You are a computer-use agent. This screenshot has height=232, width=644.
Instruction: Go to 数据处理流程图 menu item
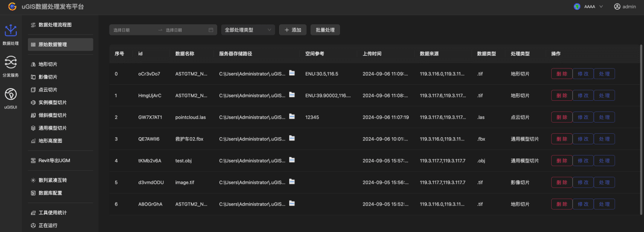click(55, 24)
